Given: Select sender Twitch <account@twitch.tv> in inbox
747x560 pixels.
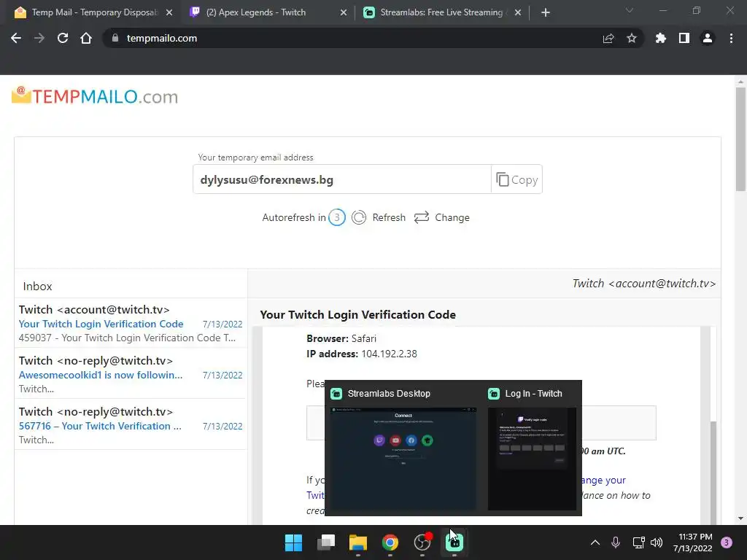Looking at the screenshot, I should (94, 309).
